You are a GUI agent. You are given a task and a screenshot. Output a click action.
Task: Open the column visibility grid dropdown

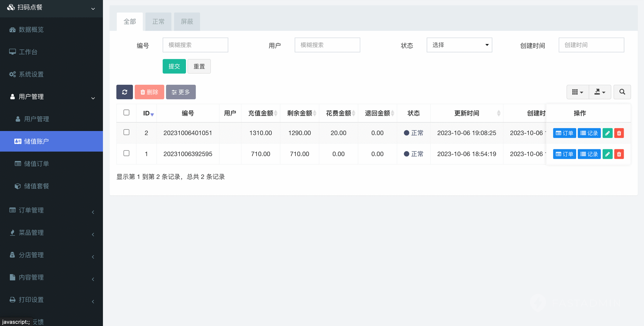coord(577,92)
